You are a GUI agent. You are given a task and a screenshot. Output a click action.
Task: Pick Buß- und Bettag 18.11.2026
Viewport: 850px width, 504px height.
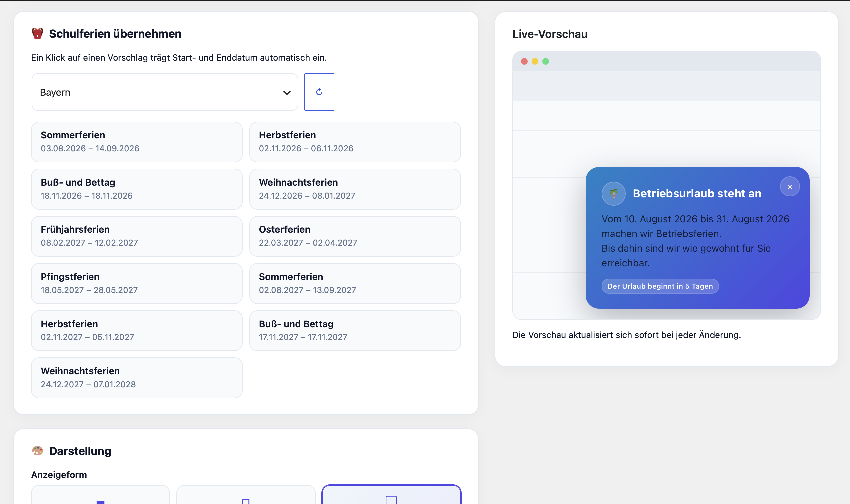(x=137, y=189)
